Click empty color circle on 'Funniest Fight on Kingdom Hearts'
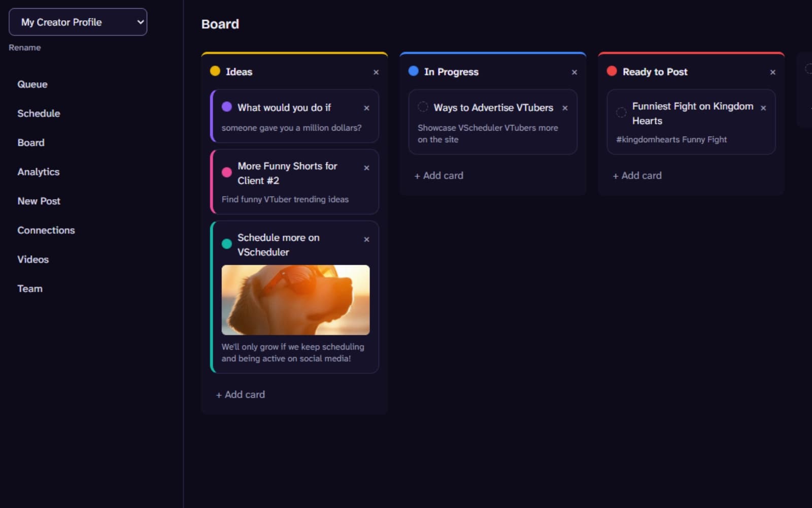The height and width of the screenshot is (508, 812). coord(621,112)
